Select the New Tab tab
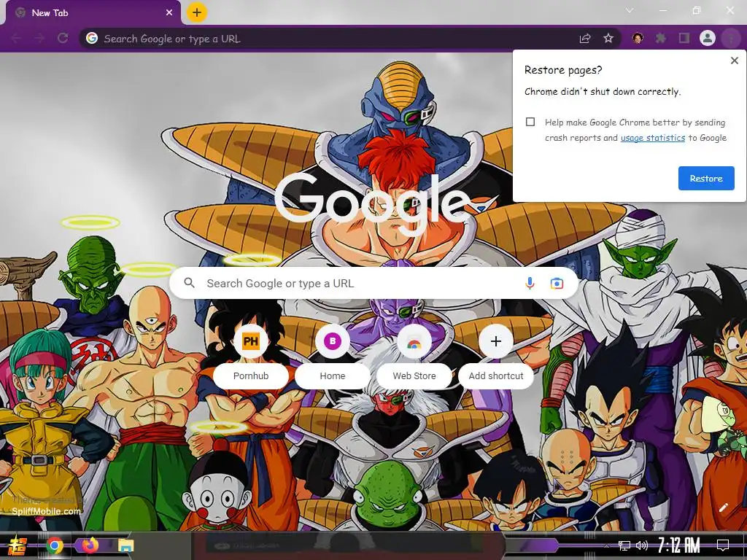The width and height of the screenshot is (747, 560). [x=93, y=13]
